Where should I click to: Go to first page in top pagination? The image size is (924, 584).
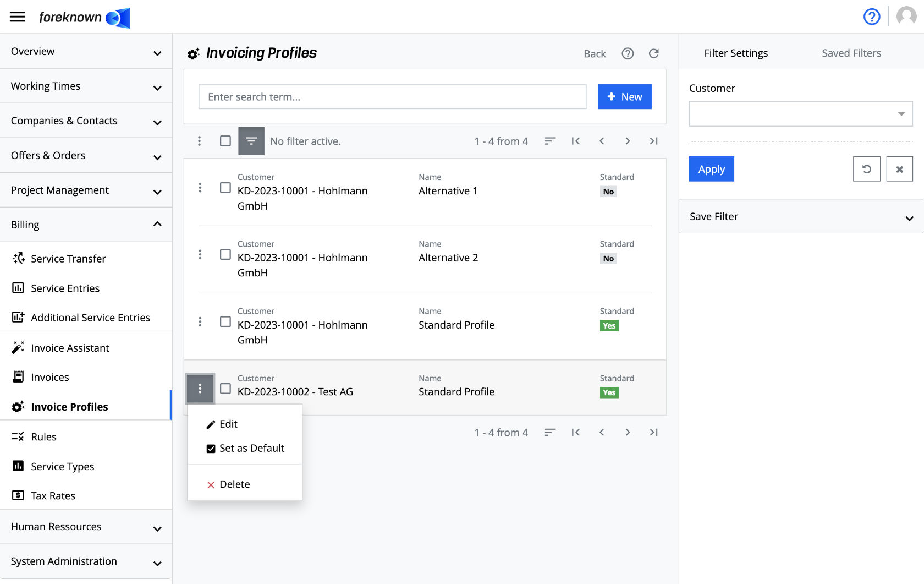(576, 141)
